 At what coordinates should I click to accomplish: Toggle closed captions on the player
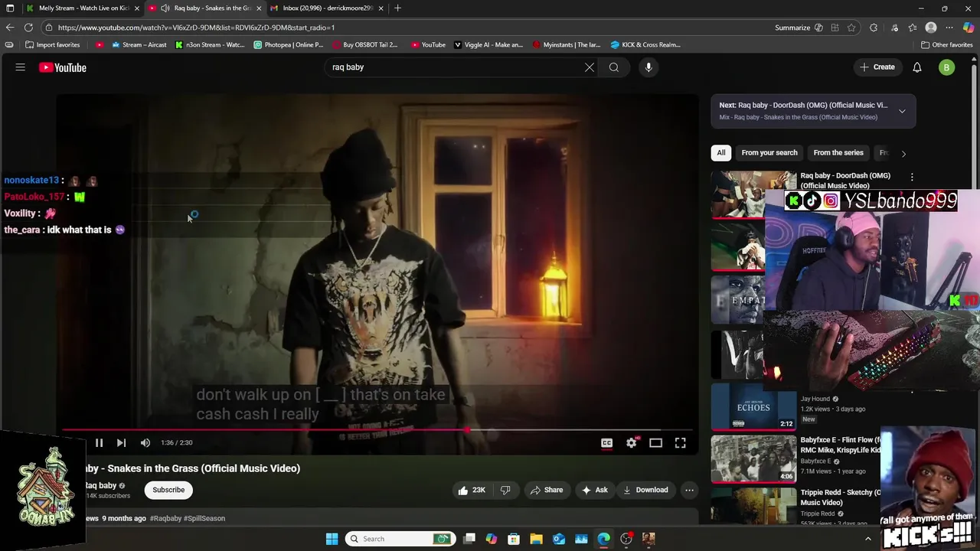(606, 442)
